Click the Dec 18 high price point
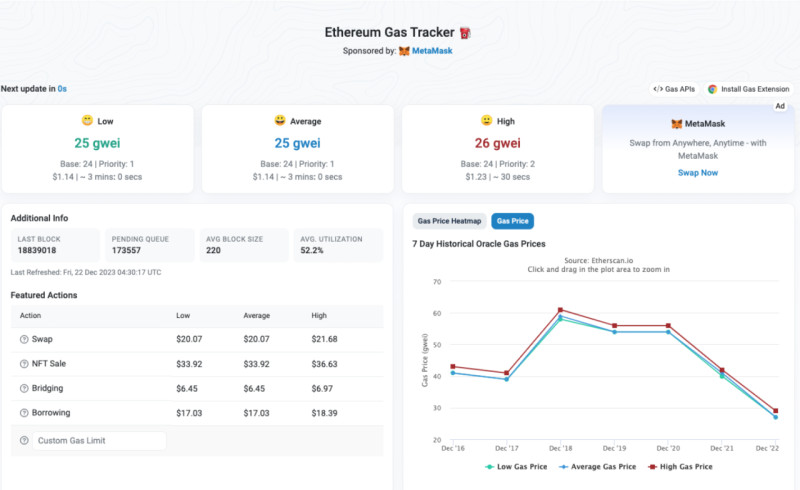800x490 pixels. pyautogui.click(x=561, y=310)
